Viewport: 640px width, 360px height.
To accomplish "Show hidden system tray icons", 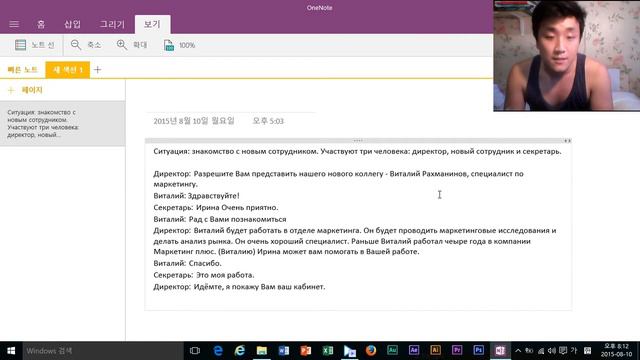I will (518, 351).
